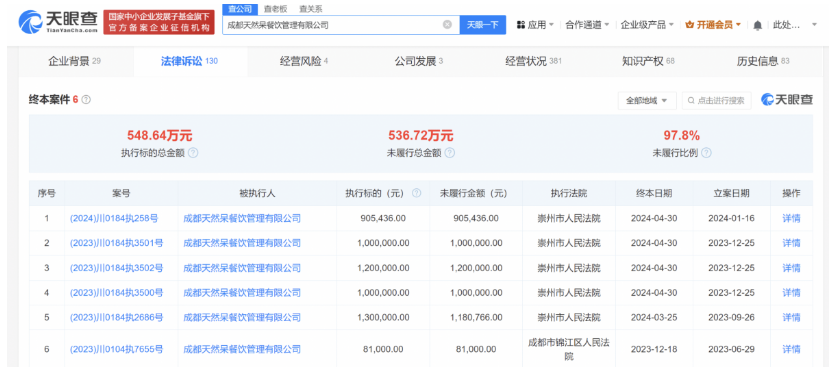Open the 法律诉讼 tab
The height and width of the screenshot is (377, 830).
pos(189,61)
